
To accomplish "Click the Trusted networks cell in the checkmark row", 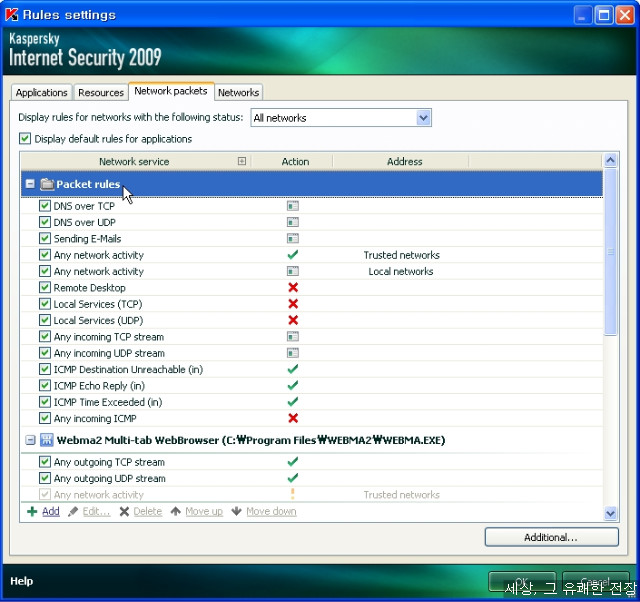I will (402, 255).
